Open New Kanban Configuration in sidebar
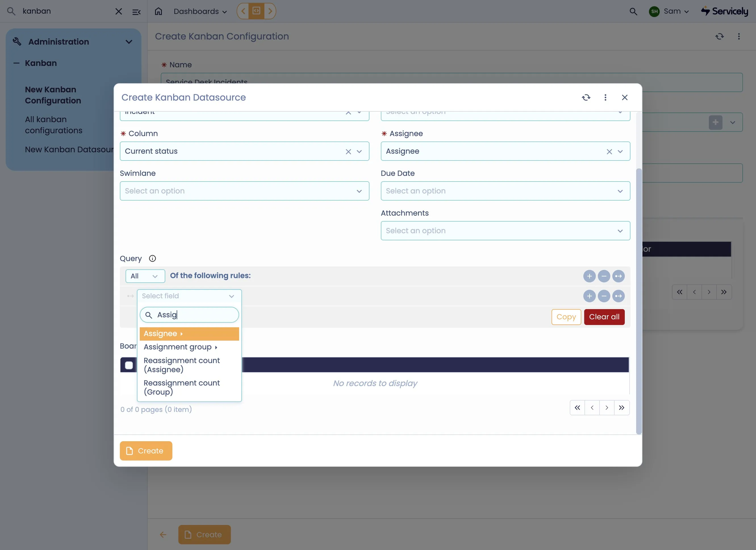The height and width of the screenshot is (550, 756). (x=53, y=95)
